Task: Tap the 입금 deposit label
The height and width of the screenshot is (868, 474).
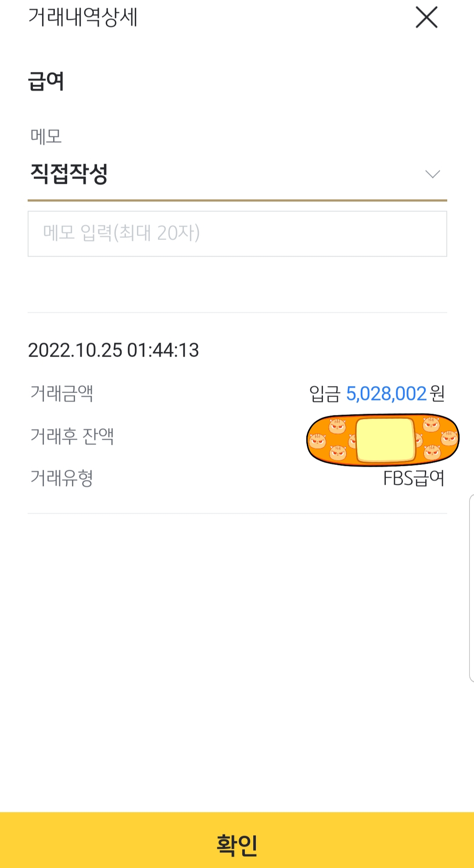Action: point(324,394)
